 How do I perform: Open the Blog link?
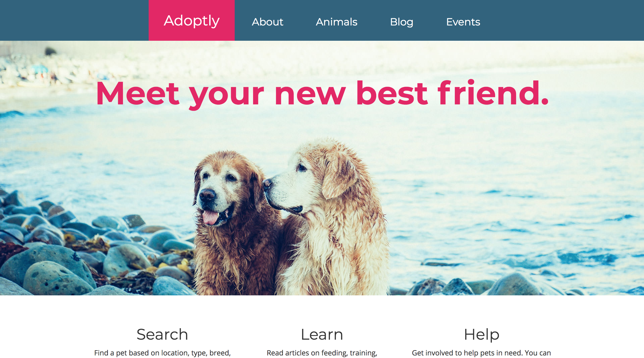402,22
